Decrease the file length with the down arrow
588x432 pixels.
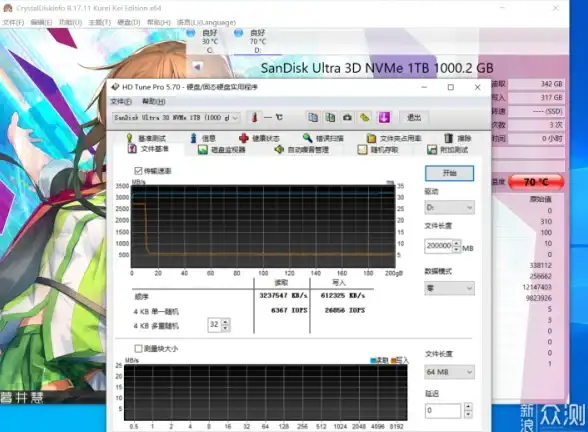[456, 249]
